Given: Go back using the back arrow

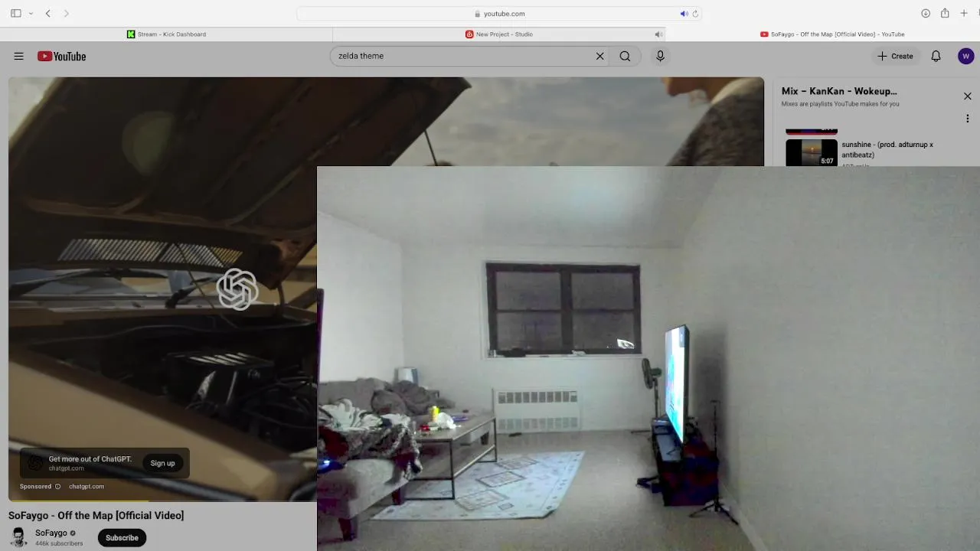Looking at the screenshot, I should (47, 14).
